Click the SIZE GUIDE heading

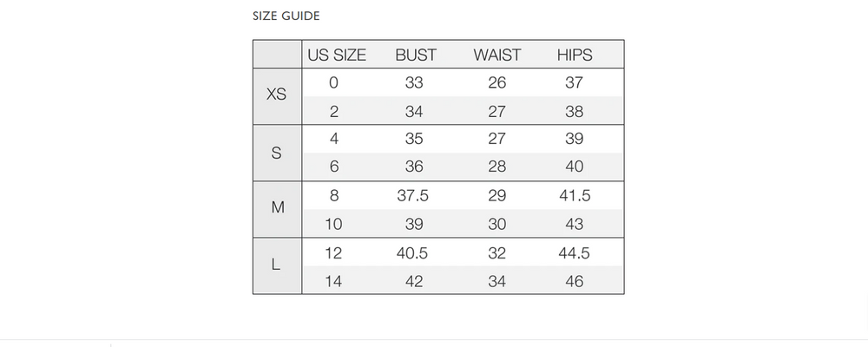pos(286,16)
